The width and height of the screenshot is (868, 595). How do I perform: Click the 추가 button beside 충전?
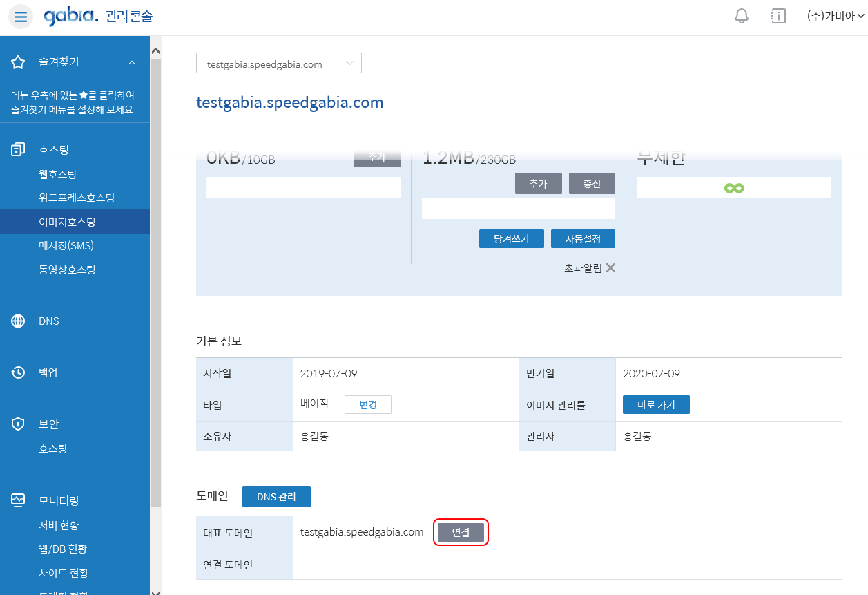pos(538,184)
